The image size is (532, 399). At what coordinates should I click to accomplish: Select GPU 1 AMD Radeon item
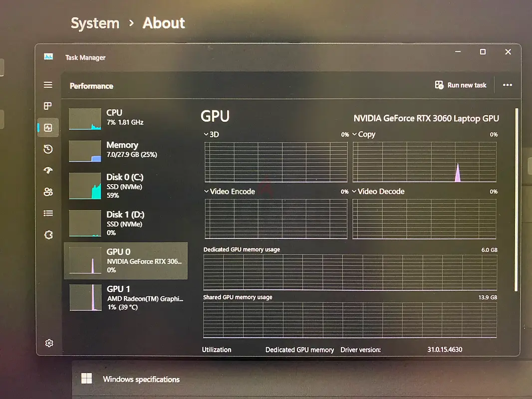(x=126, y=298)
